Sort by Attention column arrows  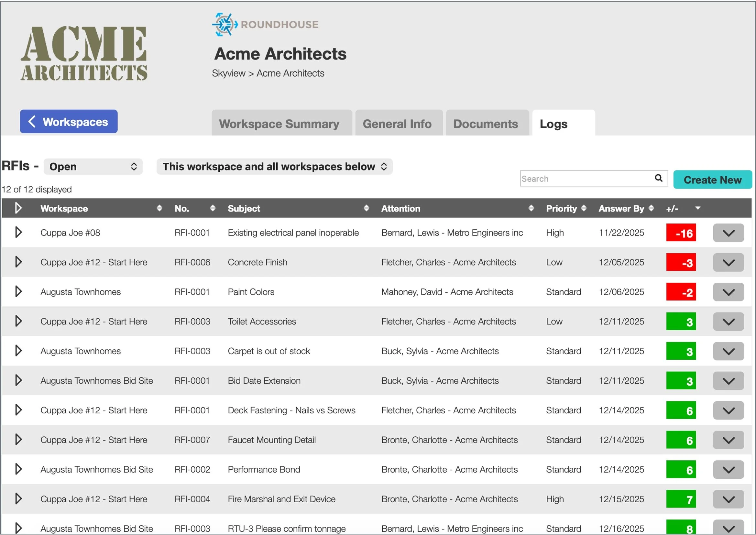click(x=531, y=208)
